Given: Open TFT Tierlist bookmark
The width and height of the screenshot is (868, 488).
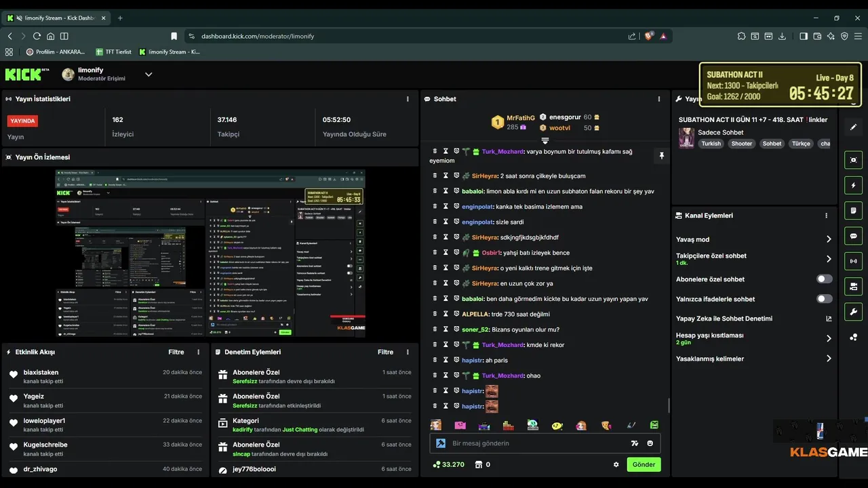Looking at the screenshot, I should [113, 52].
